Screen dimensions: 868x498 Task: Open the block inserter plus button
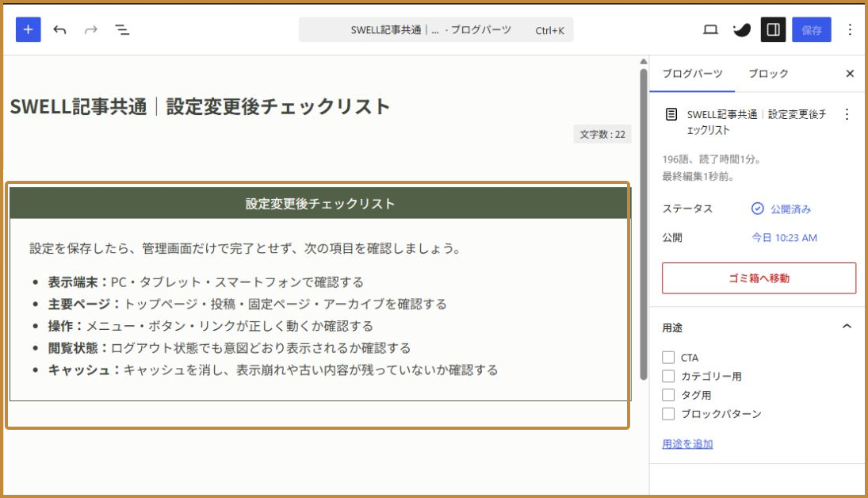coord(29,29)
